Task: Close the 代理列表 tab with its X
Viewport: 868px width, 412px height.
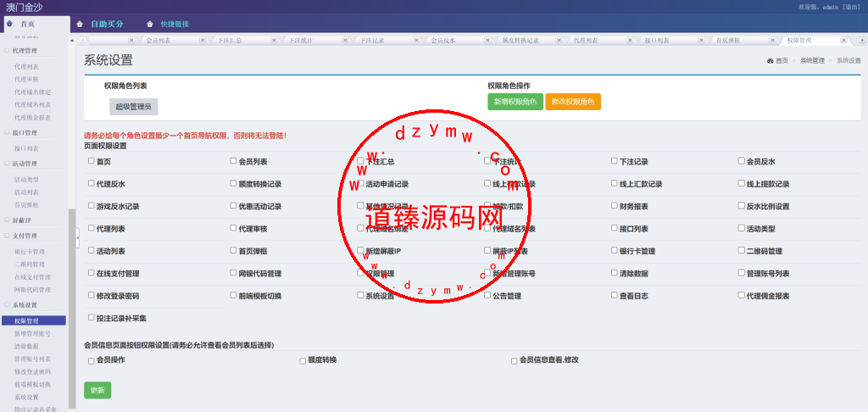Action: point(630,41)
